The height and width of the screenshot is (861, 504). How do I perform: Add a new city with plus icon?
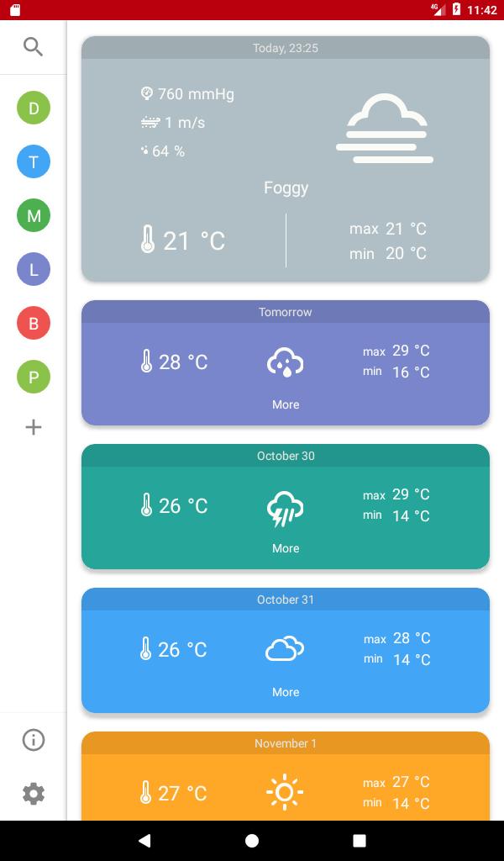(x=34, y=427)
